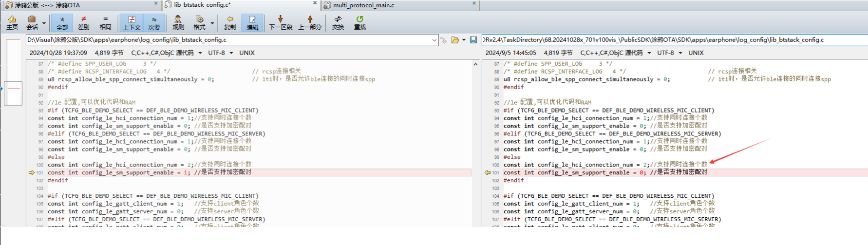Expand the left path history dropdown
The height and width of the screenshot is (245, 868).
pos(434,40)
